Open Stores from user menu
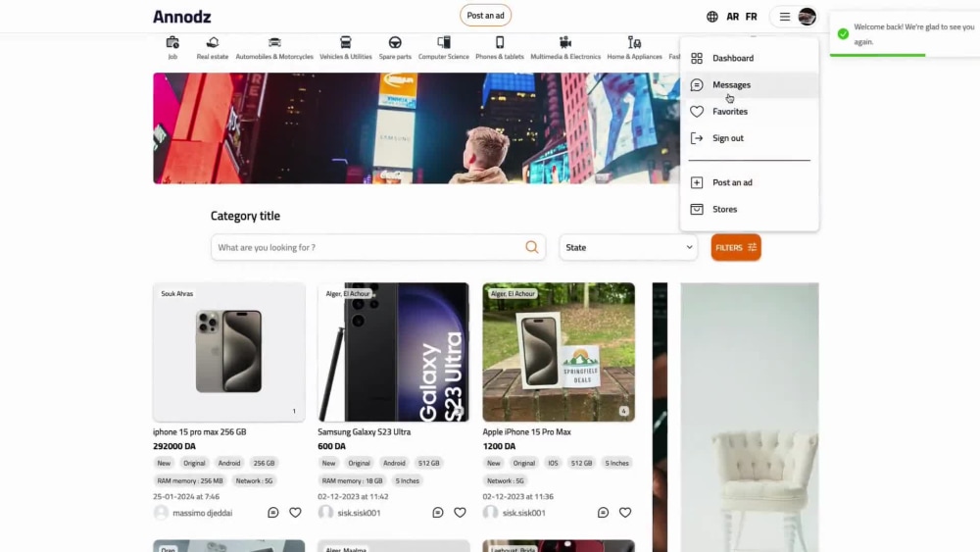The image size is (980, 552). (750, 210)
